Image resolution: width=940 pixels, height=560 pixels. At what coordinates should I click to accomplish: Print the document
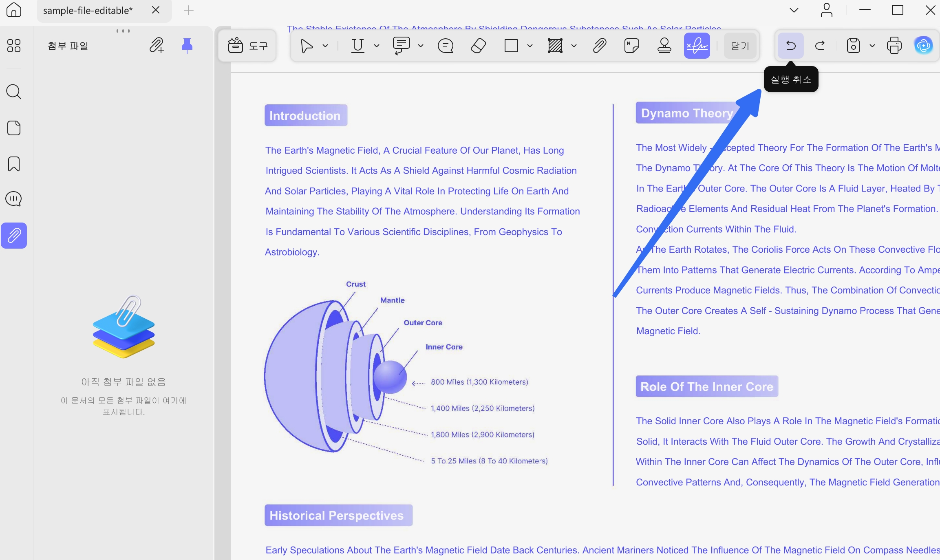coord(894,45)
